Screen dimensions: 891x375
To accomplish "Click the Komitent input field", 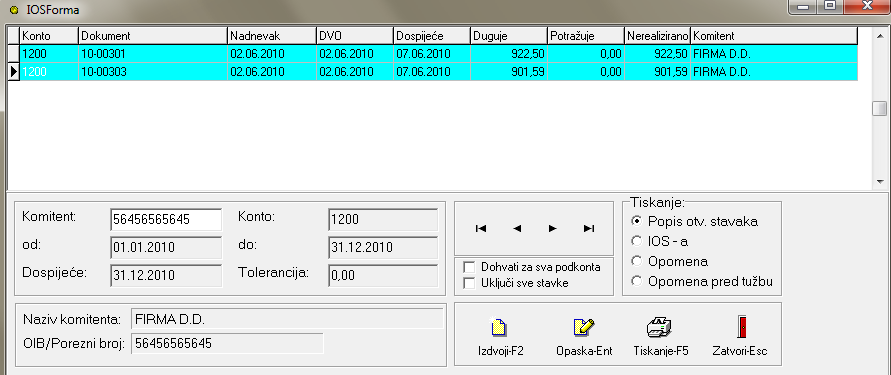I will [166, 219].
